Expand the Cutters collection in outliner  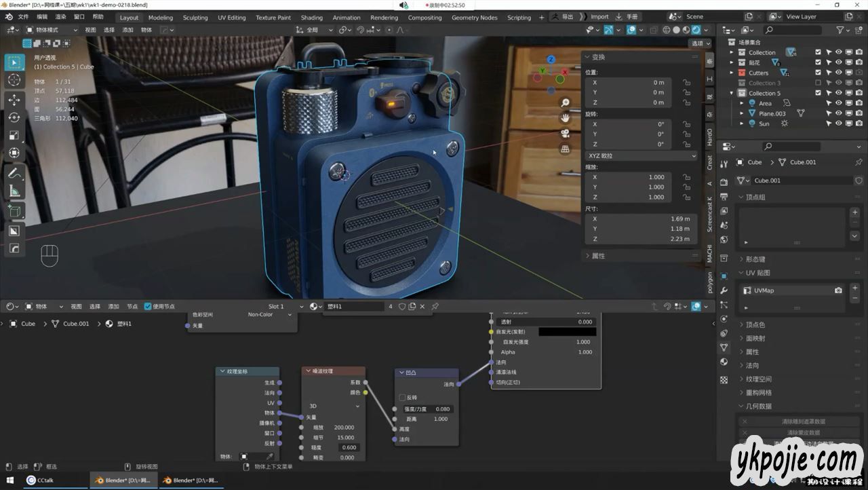[x=732, y=73]
